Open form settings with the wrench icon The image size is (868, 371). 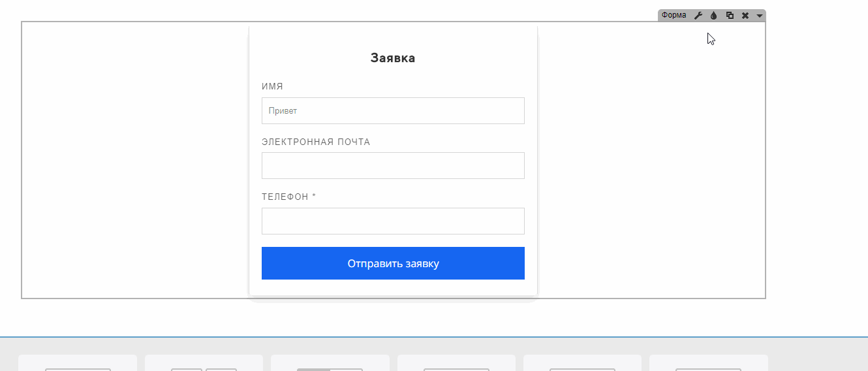698,16
